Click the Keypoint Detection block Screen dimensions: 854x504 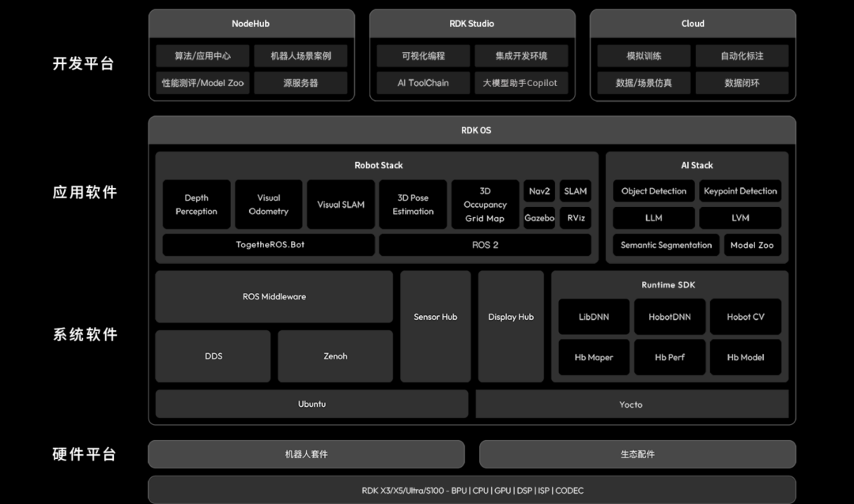coord(740,191)
